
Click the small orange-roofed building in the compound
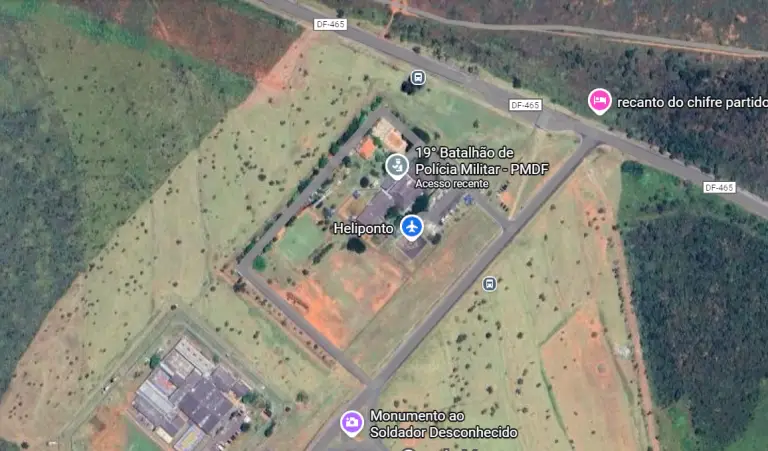[367, 147]
